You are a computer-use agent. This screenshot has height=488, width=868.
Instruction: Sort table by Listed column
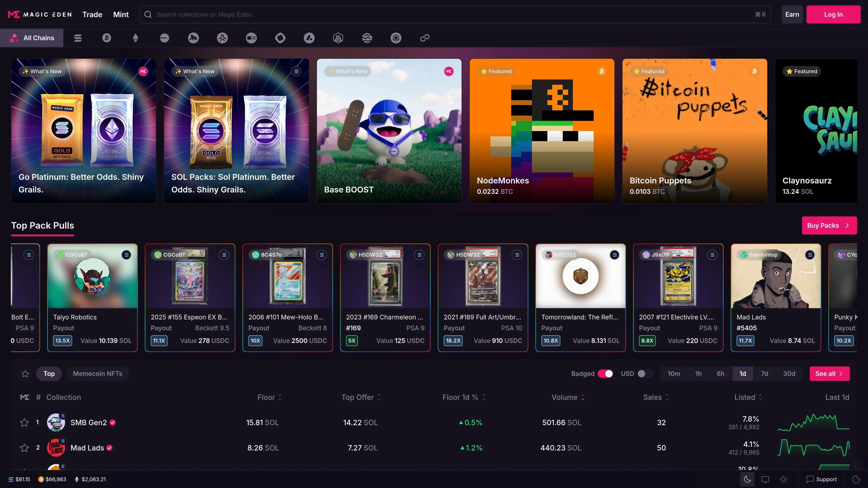(748, 397)
